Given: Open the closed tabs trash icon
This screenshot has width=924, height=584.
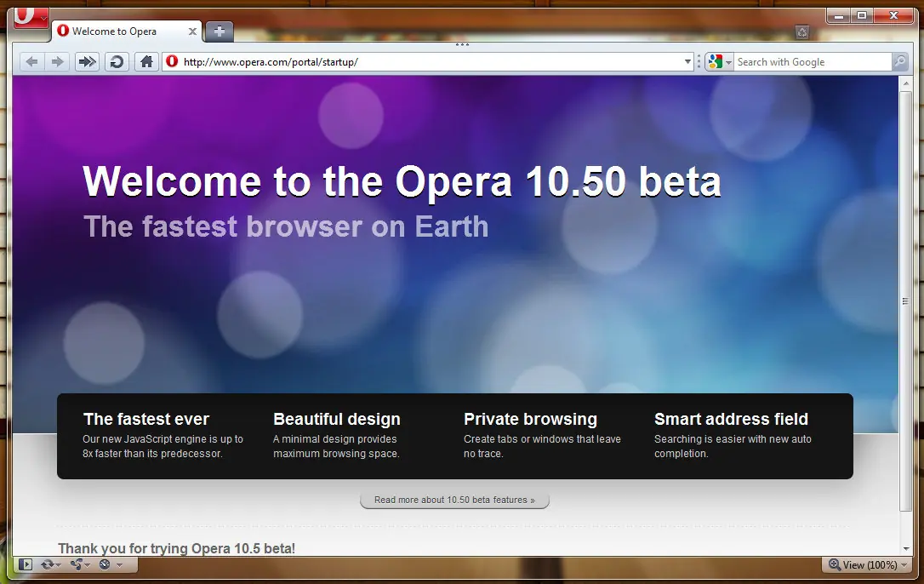Looking at the screenshot, I should [x=802, y=31].
